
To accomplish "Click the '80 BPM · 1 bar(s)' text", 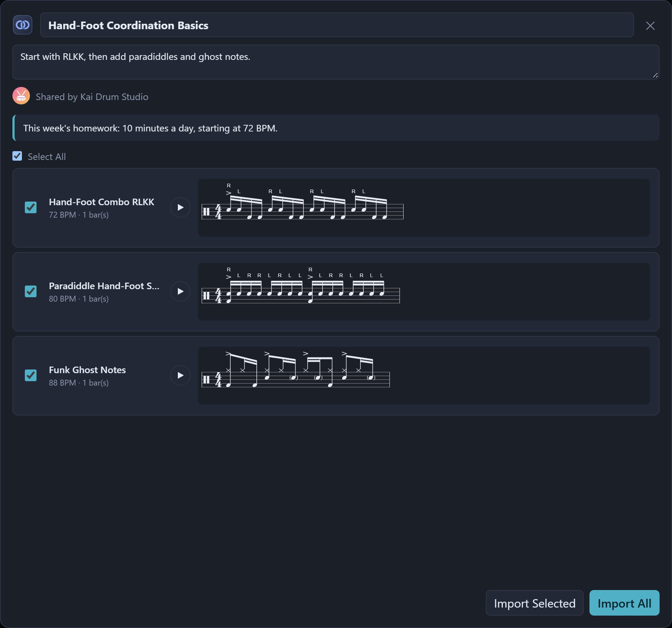I will click(x=79, y=299).
